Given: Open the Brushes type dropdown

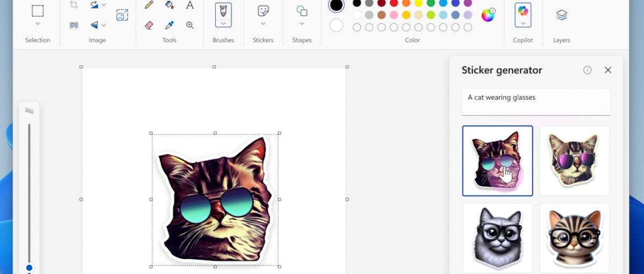Looking at the screenshot, I should point(223,23).
